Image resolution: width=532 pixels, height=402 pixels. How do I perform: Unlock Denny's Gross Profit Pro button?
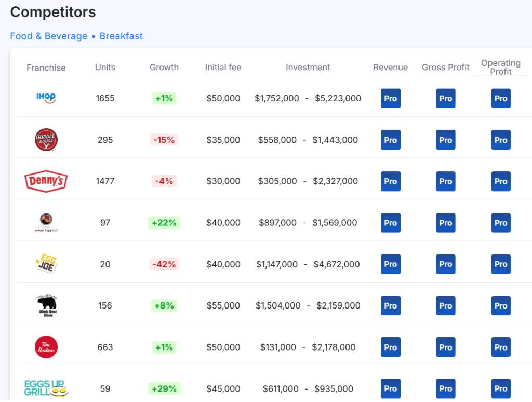point(445,181)
